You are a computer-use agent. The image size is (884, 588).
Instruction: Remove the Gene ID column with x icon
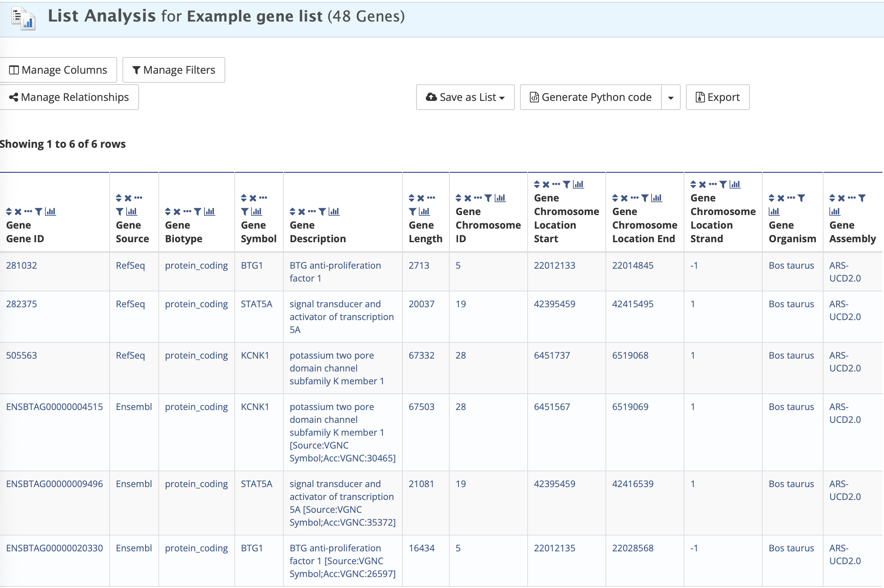[x=18, y=212]
